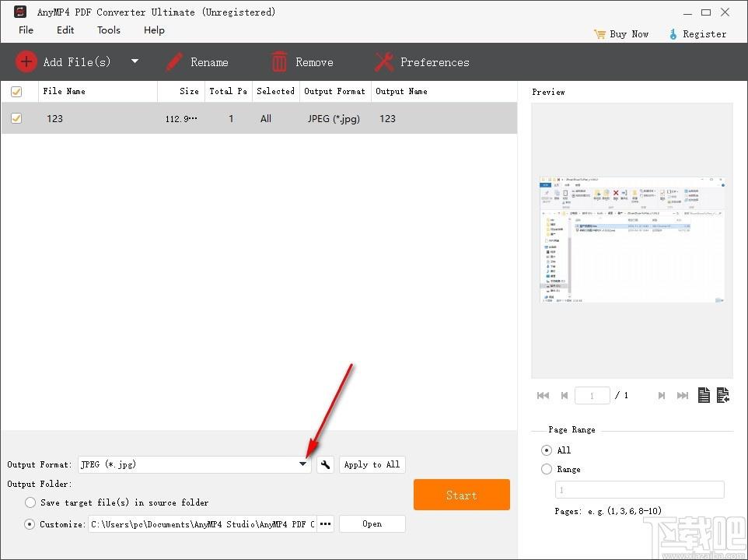Click the red Add File(s) plus icon
Screen dimensions: 748x560
(x=26, y=61)
